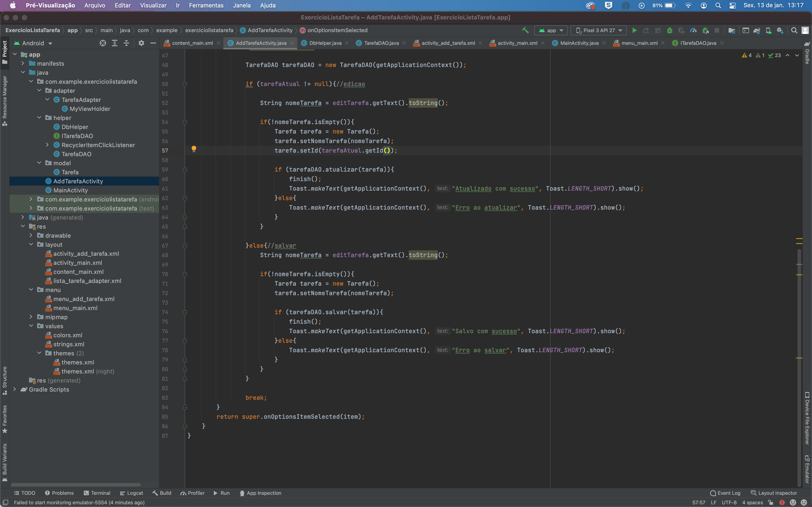This screenshot has width=812, height=507.
Task: Stop the running application with the square icon
Action: [x=717, y=30]
